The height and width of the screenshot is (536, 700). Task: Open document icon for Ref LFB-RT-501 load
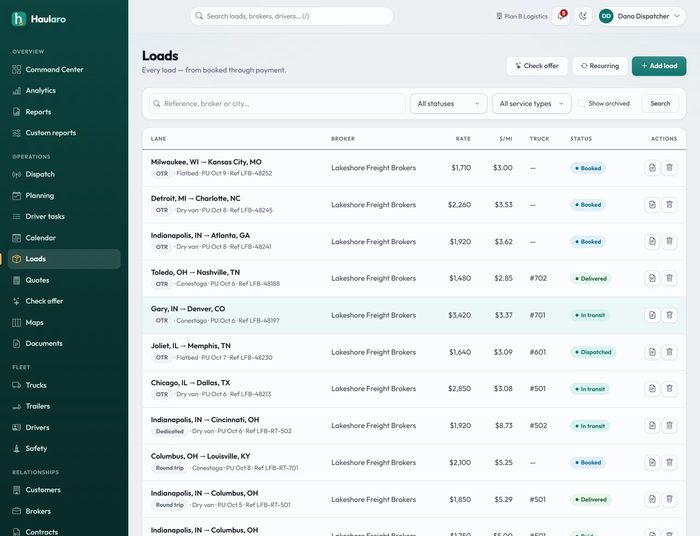[x=652, y=499]
